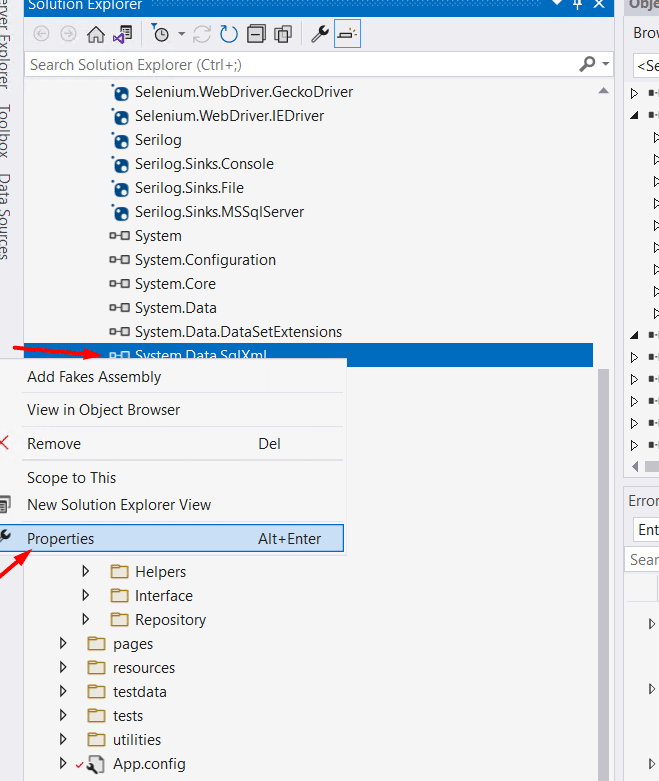Screen dimensions: 659x781
Task: Open the Pending Changes Filter dropdown arrow
Action: [x=181, y=34]
